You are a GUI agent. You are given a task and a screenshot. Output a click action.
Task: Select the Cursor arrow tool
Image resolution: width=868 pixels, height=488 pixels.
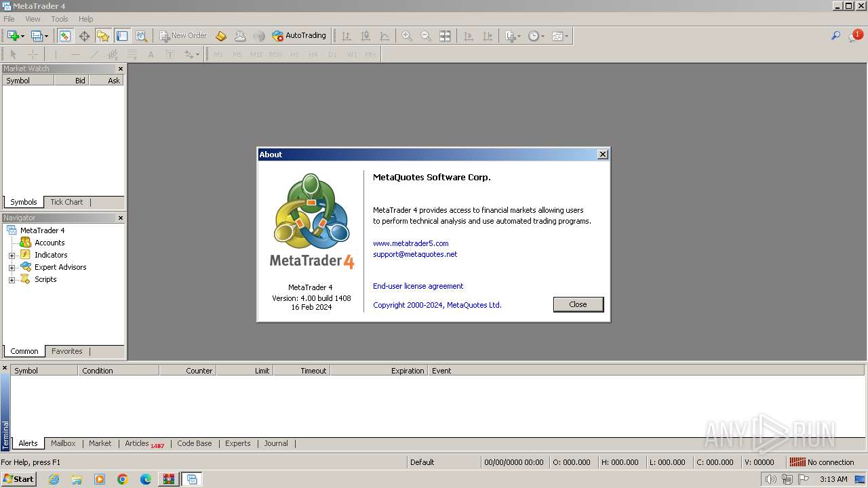tap(13, 54)
